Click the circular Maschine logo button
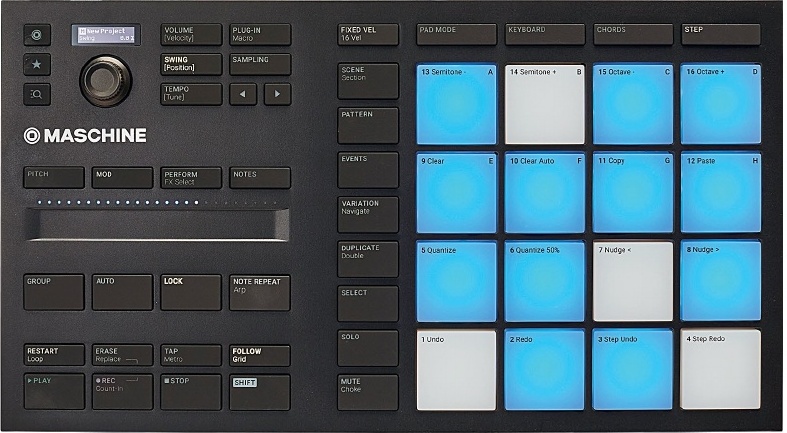The height and width of the screenshot is (433, 787). (37, 35)
